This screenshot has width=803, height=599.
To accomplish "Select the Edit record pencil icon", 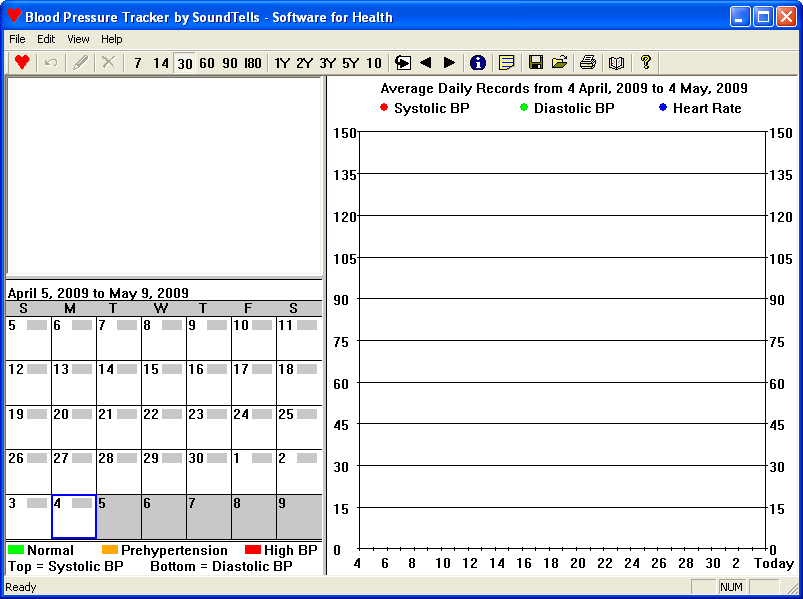I will coord(81,62).
